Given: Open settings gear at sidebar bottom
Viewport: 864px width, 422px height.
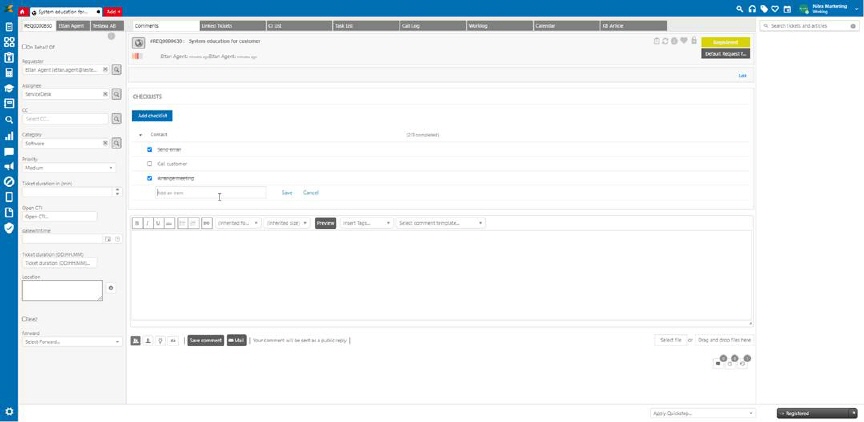Looking at the screenshot, I should point(9,411).
